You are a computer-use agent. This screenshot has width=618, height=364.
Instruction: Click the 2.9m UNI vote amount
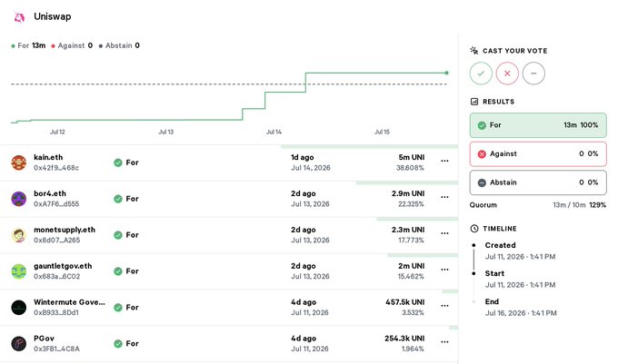[408, 193]
